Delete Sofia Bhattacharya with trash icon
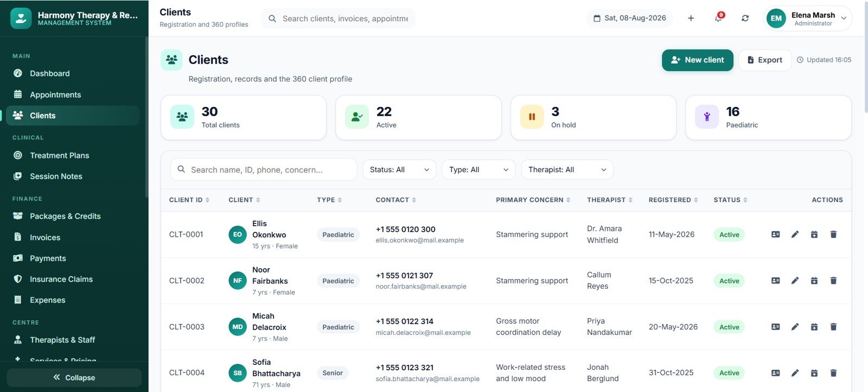Image resolution: width=868 pixels, height=392 pixels. pos(833,373)
